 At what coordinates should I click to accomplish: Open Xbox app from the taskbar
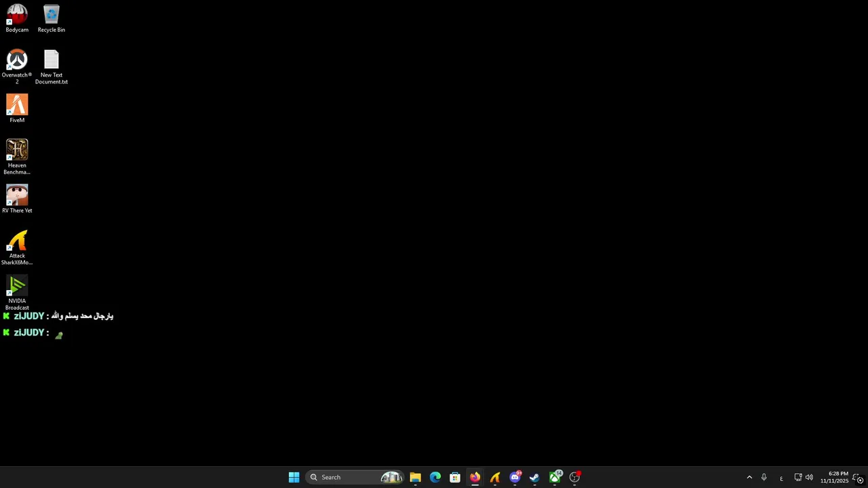pyautogui.click(x=555, y=477)
